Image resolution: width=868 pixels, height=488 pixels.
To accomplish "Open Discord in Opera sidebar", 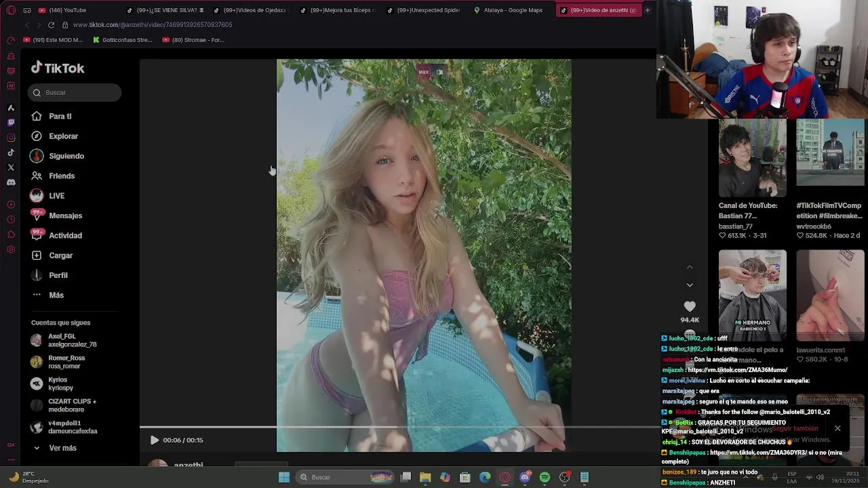I will click(11, 182).
